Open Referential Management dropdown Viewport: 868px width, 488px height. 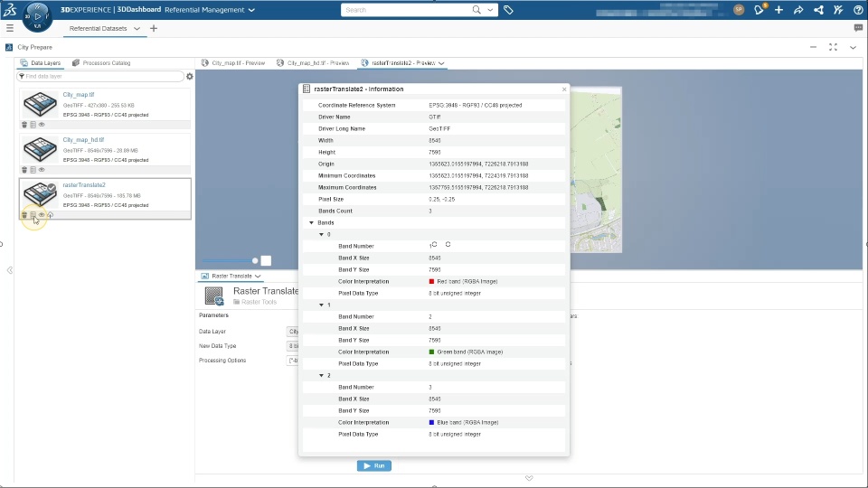click(x=251, y=10)
